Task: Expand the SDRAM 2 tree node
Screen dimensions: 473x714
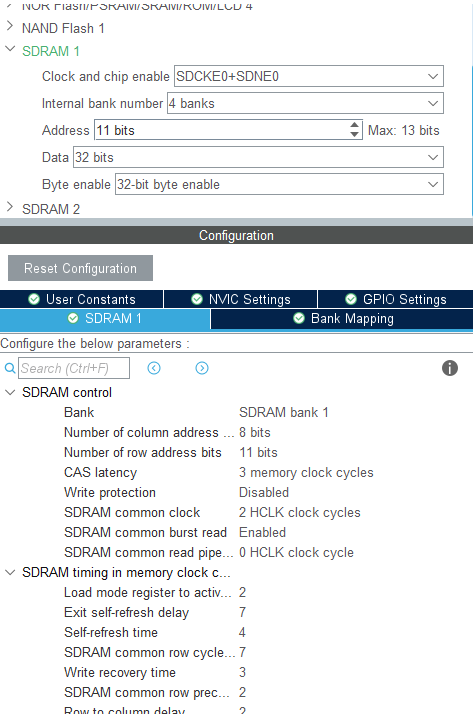Action: coord(10,207)
